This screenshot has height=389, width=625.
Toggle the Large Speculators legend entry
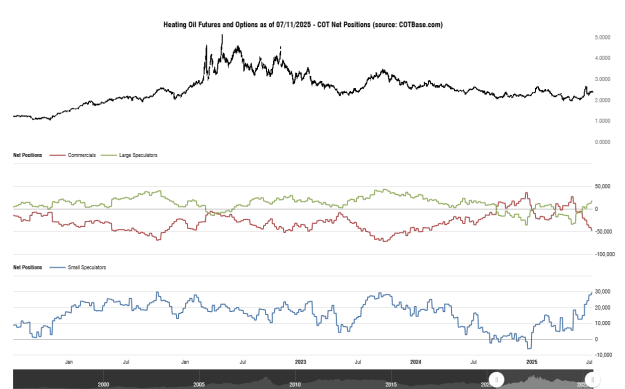[129, 155]
